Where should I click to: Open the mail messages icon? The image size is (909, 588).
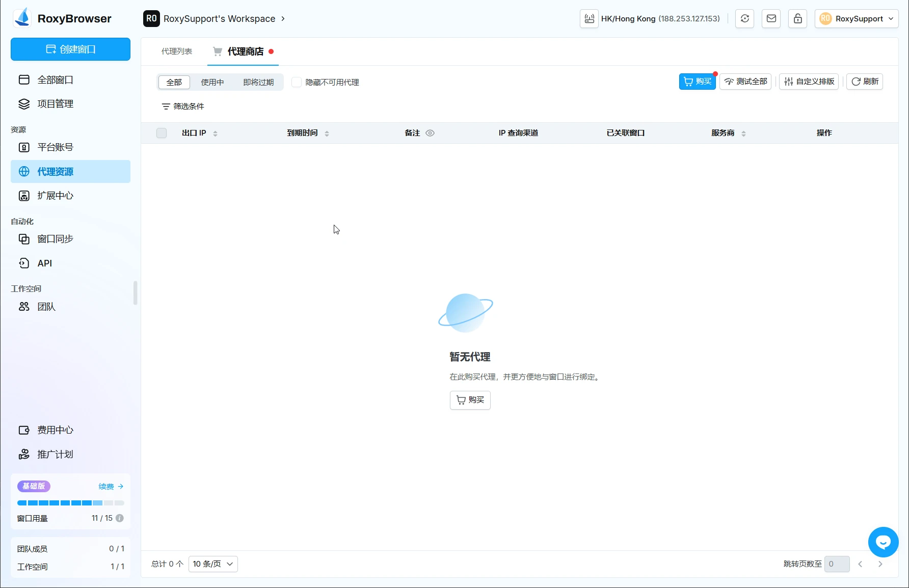771,19
